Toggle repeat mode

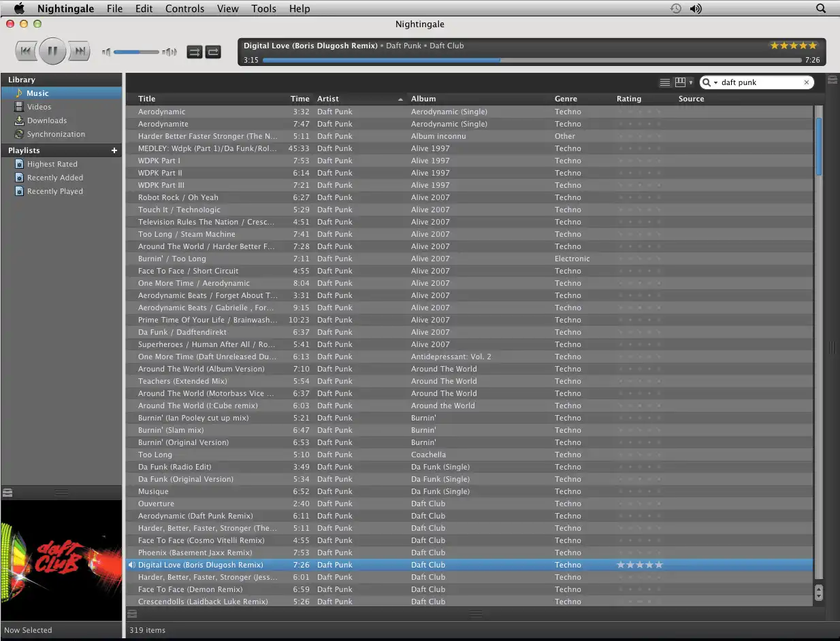(x=213, y=52)
